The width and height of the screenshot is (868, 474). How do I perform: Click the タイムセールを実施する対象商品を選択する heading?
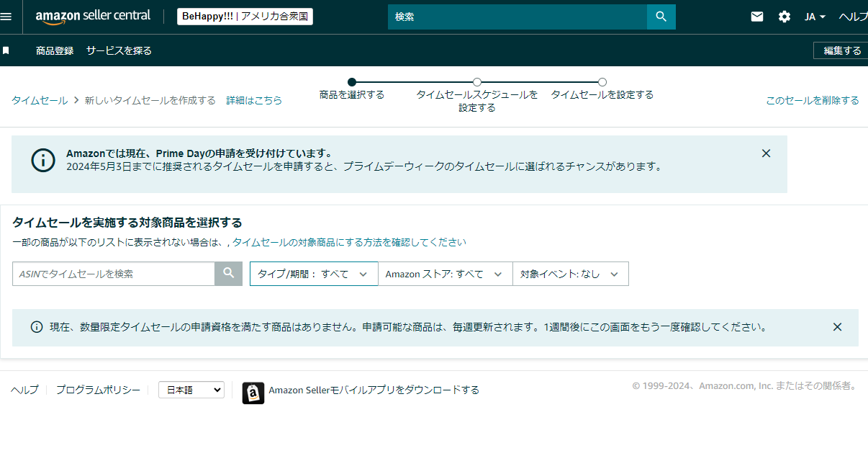[127, 222]
